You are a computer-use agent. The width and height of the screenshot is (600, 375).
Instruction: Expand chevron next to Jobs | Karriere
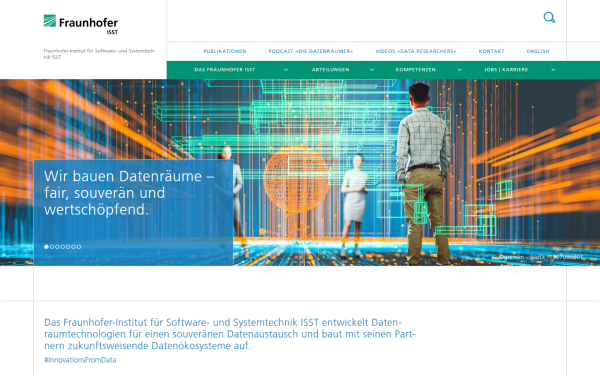tap(553, 70)
